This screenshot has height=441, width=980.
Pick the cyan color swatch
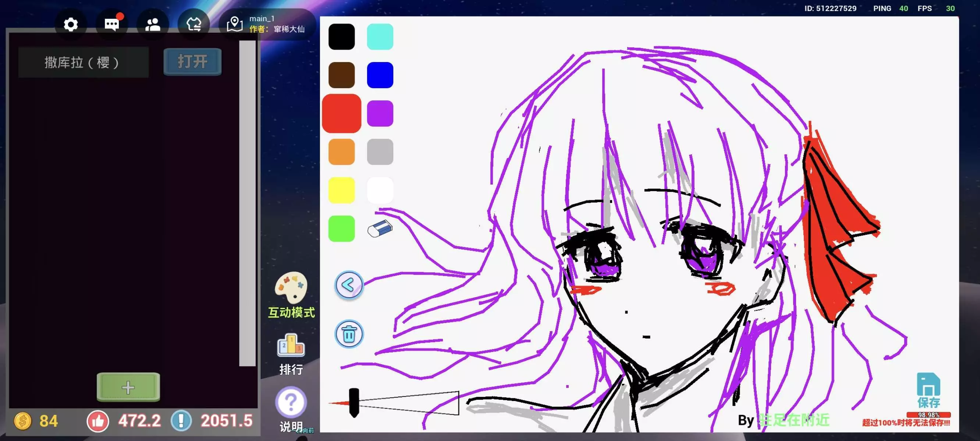380,37
